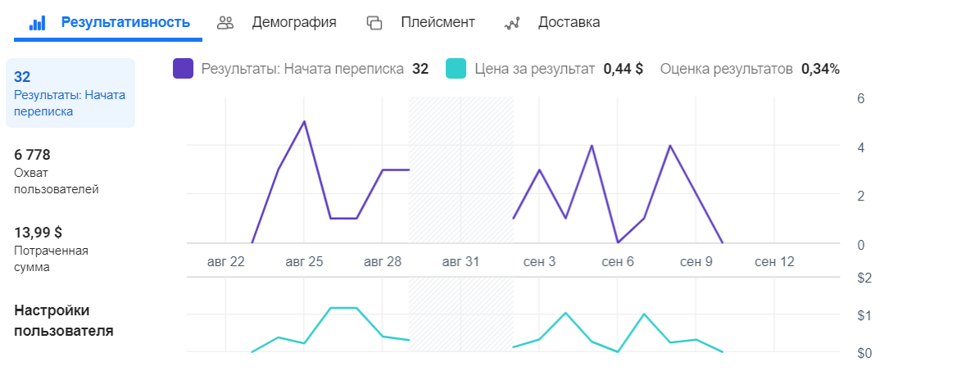980x371 pixels.
Task: Click the сен 12 date label
Action: coord(774,262)
